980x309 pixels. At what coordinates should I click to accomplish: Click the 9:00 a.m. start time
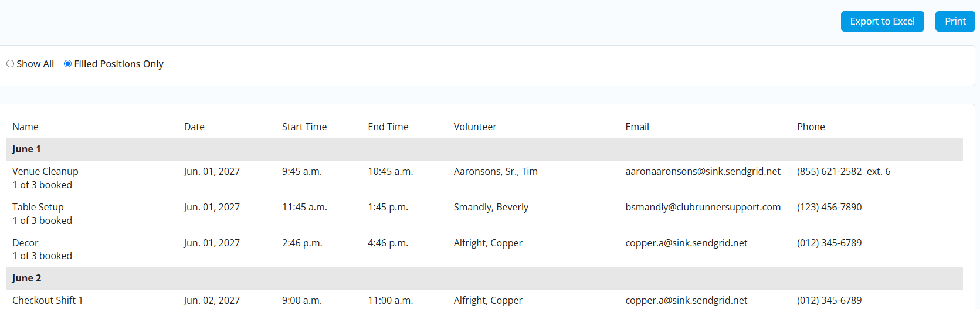click(x=301, y=300)
